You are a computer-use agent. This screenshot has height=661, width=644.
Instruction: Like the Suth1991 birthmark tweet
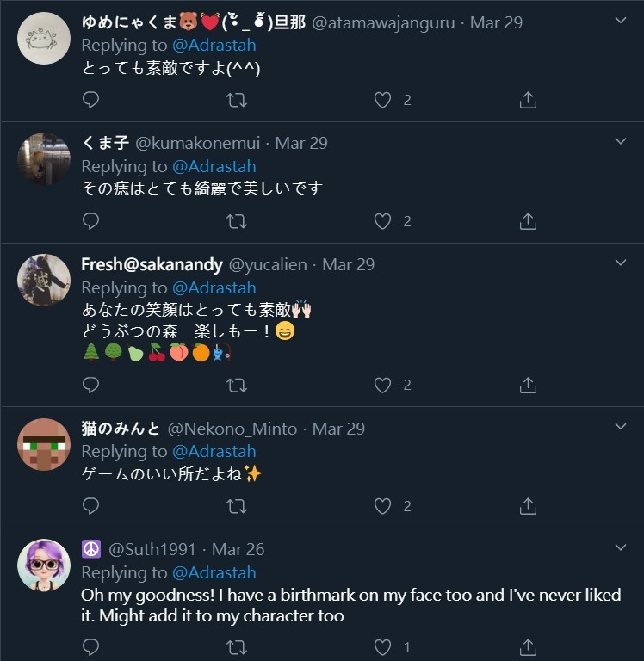click(382, 646)
